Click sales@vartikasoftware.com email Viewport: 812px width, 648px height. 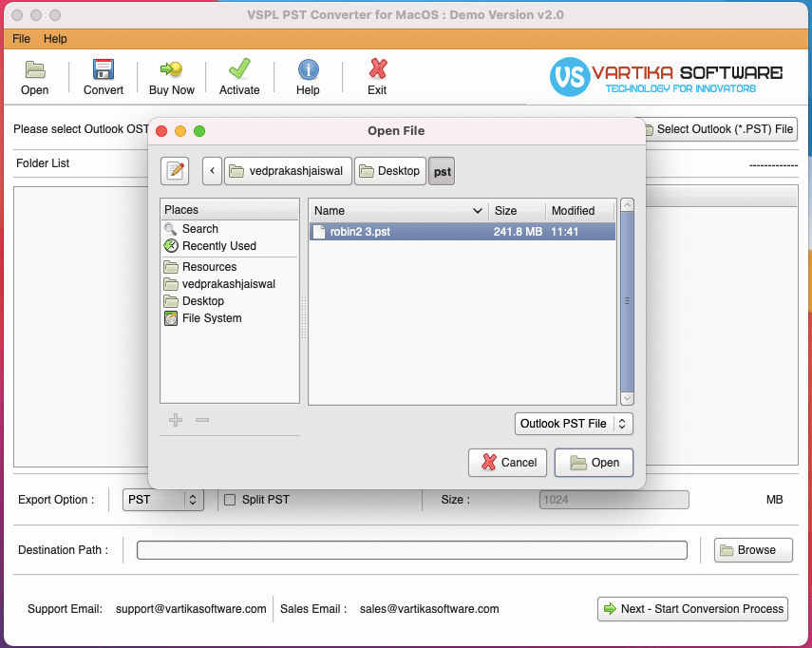click(429, 609)
